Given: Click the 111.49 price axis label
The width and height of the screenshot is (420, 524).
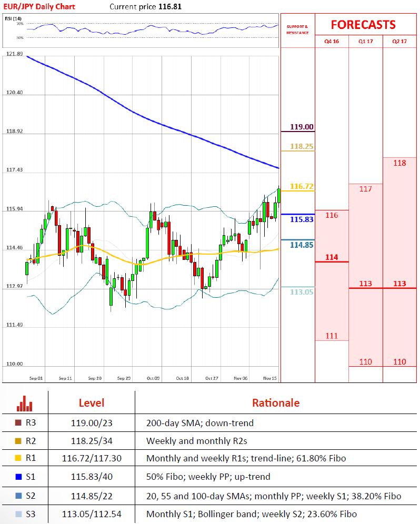Looking at the screenshot, I should [15, 325].
